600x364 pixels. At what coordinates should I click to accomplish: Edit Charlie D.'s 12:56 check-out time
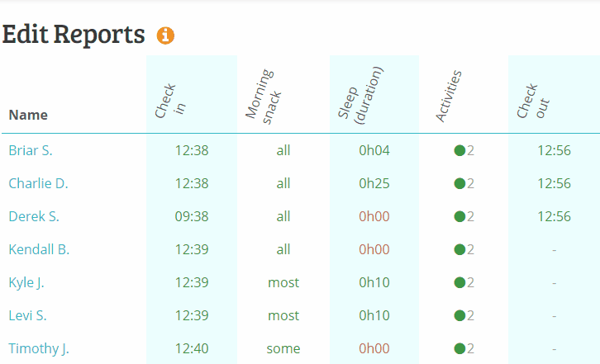coord(554,183)
